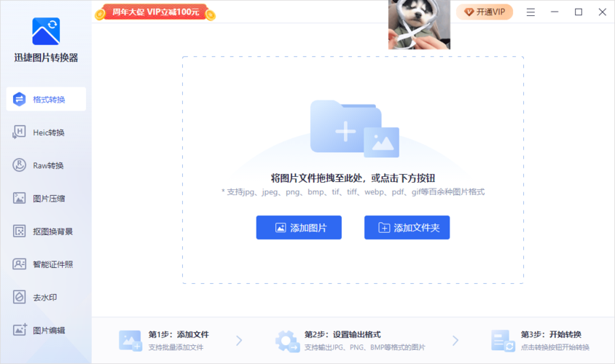The width and height of the screenshot is (615, 364).
Task: Click the diamond icon on 开通VIP
Action: pos(469,12)
